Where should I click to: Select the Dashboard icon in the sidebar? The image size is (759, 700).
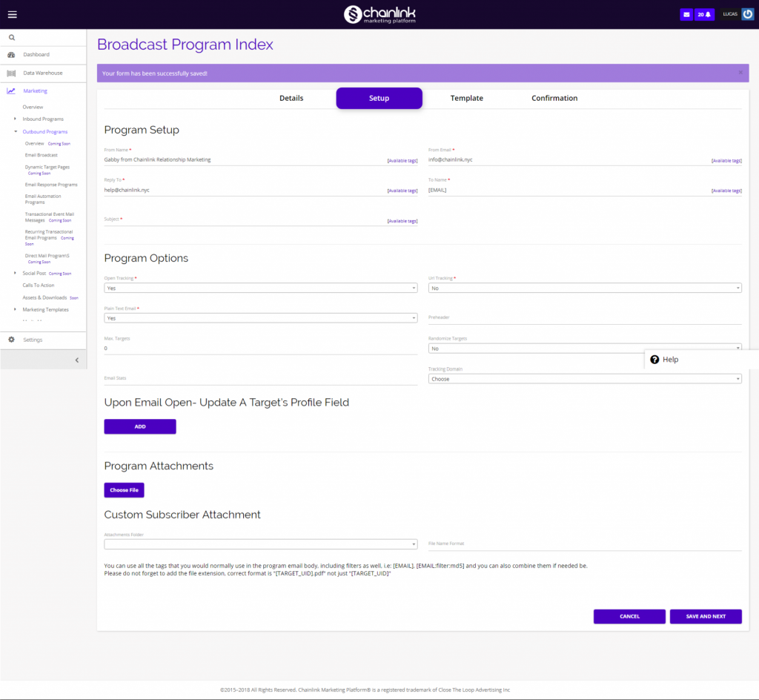tap(10, 54)
